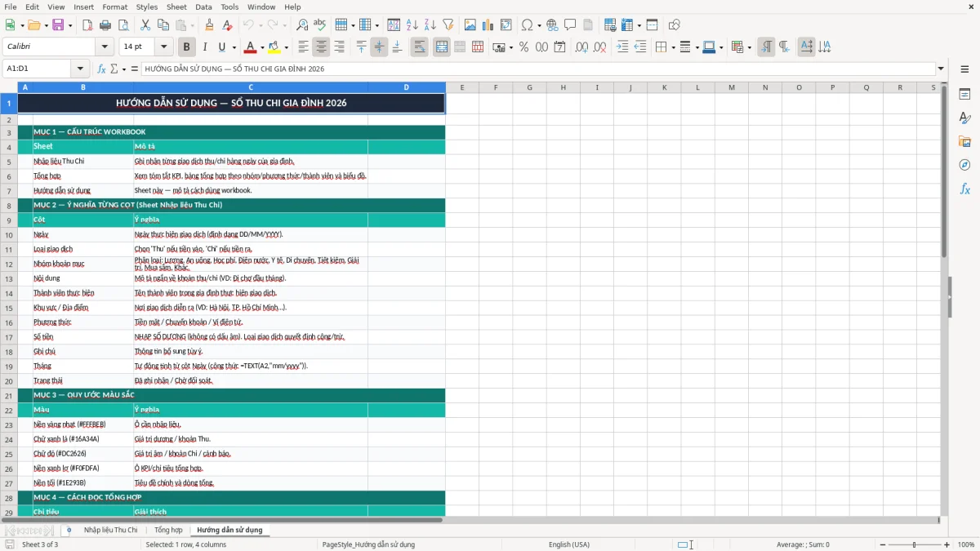Viewport: 980px width, 551px height.
Task: Click into the formula input line
Action: 538,69
